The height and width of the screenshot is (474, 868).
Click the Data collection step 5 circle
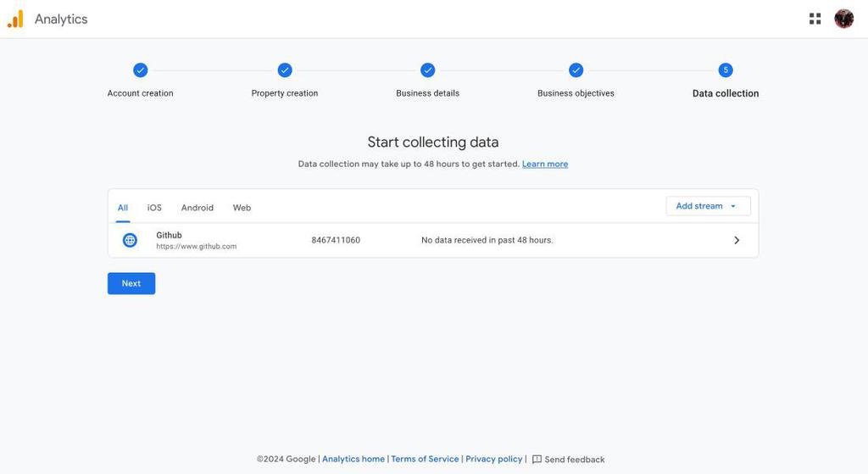click(726, 70)
